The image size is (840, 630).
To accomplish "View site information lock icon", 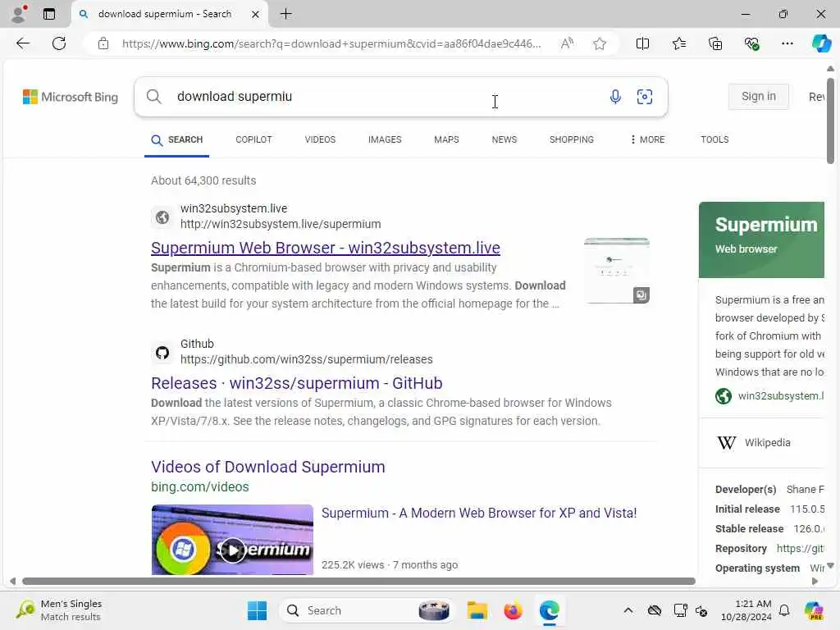I will (x=103, y=43).
